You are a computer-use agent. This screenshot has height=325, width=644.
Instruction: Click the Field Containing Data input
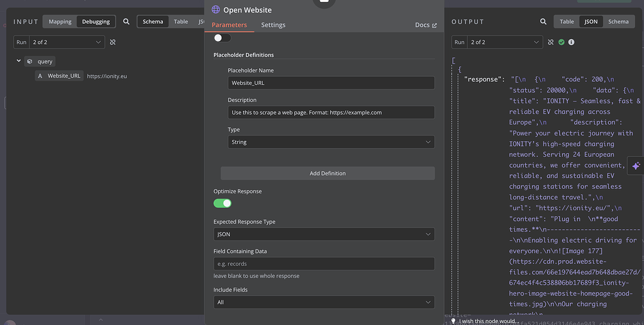click(324, 264)
